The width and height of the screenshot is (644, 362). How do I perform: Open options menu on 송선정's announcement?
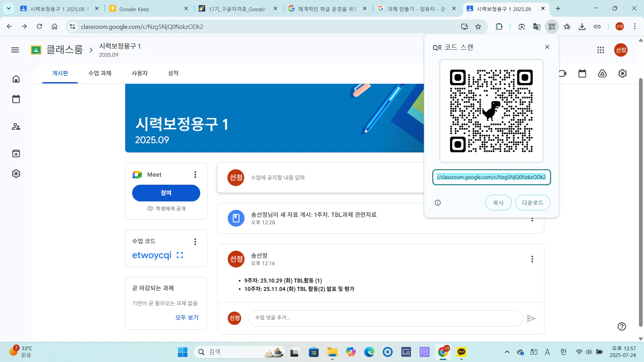pos(532,259)
